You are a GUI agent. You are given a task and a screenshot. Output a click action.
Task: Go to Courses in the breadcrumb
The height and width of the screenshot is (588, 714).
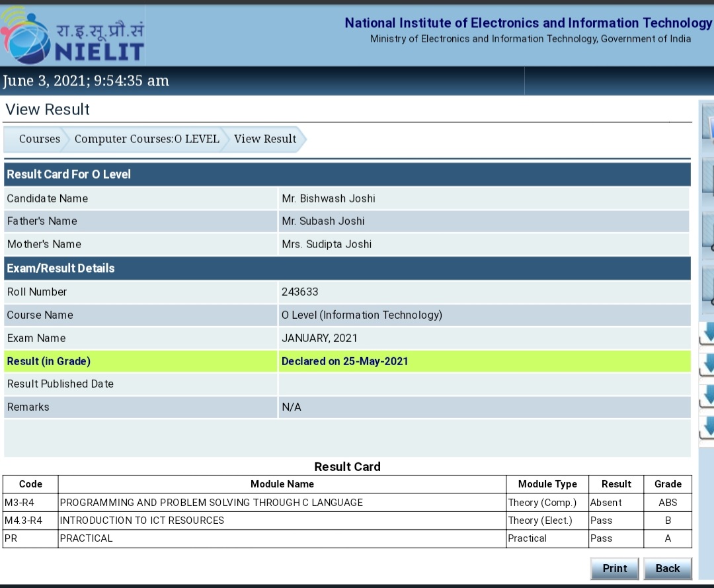coord(39,139)
